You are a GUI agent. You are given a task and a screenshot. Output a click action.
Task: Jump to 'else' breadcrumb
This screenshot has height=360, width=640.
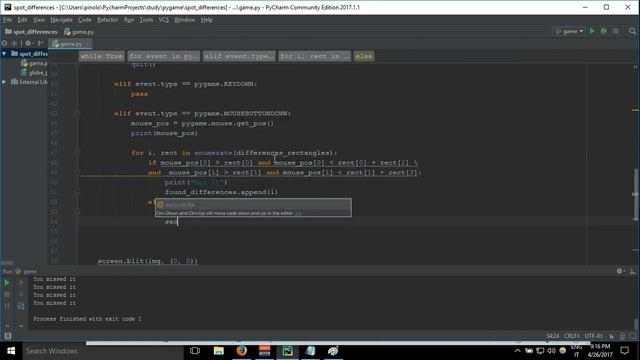pyautogui.click(x=364, y=56)
